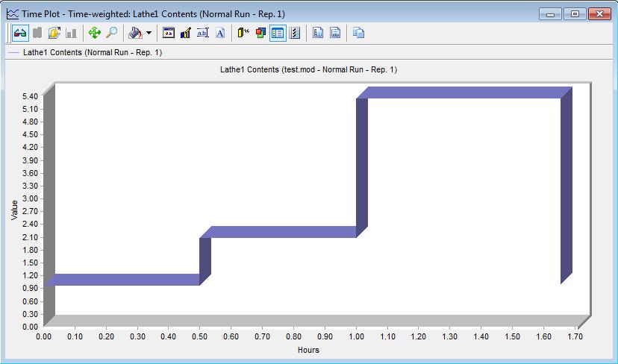The image size is (618, 364).
Task: Click the letter A font icon
Action: [x=220, y=33]
